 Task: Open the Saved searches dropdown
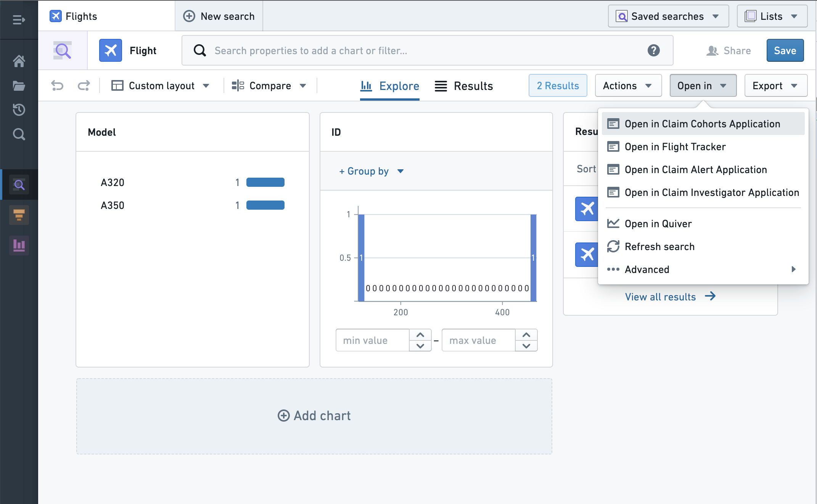(668, 16)
